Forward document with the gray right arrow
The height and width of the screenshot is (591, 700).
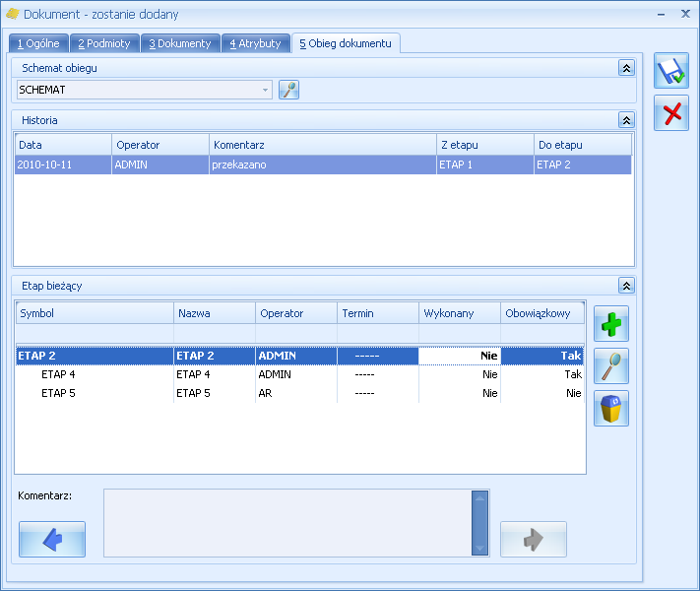pos(534,539)
